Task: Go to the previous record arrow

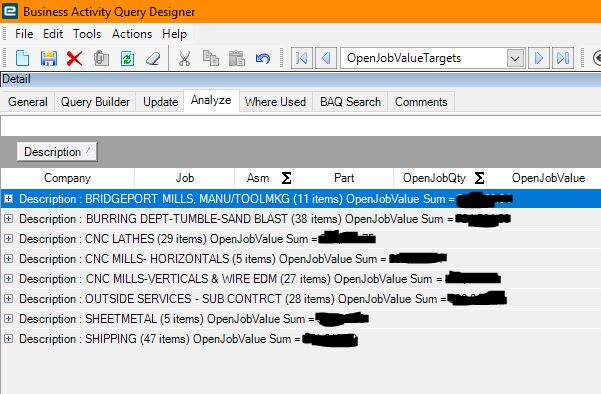Action: [x=326, y=58]
